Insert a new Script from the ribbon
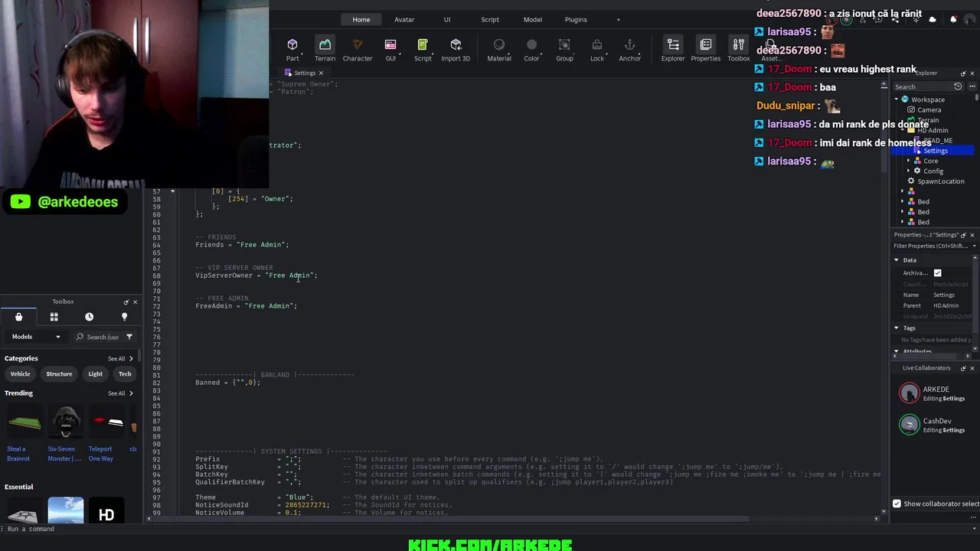The width and height of the screenshot is (980, 551). click(x=423, y=49)
